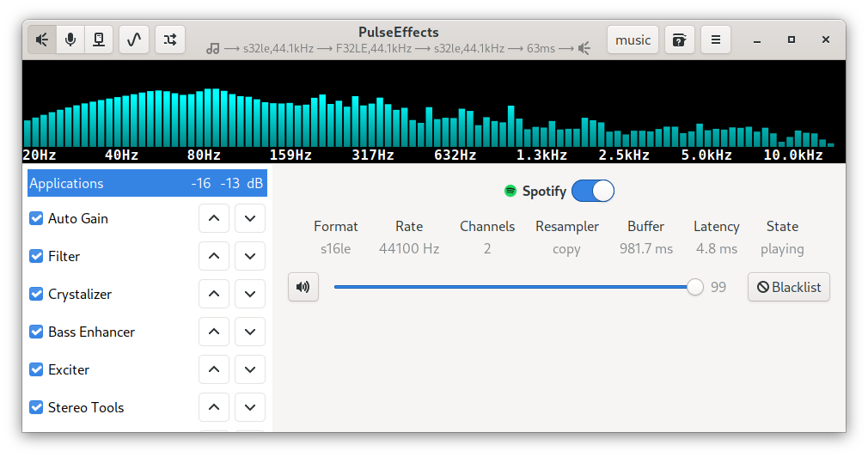The width and height of the screenshot is (868, 457).
Task: Toggle the Spotify effects switch
Action: [x=593, y=191]
